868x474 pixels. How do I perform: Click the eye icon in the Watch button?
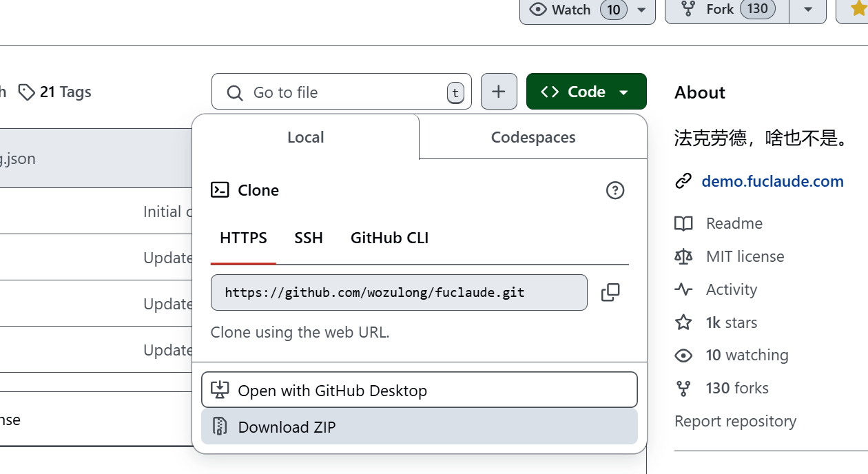point(537,10)
